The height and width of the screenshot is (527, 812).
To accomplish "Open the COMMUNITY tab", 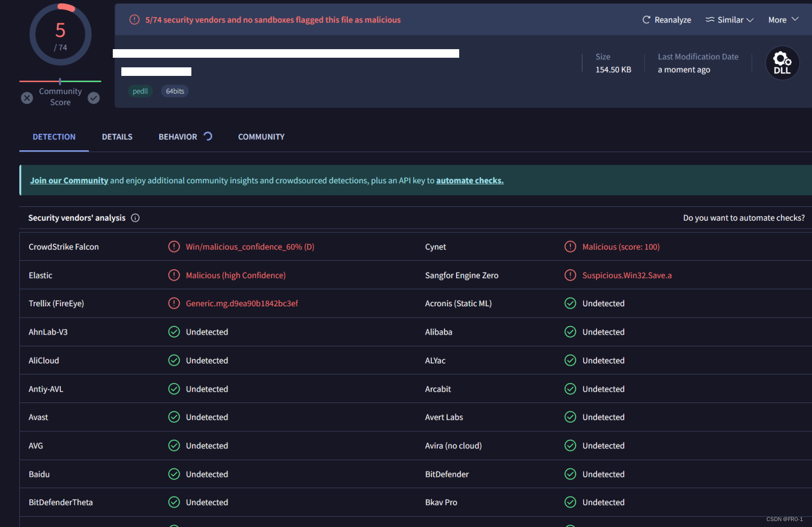I will (261, 137).
